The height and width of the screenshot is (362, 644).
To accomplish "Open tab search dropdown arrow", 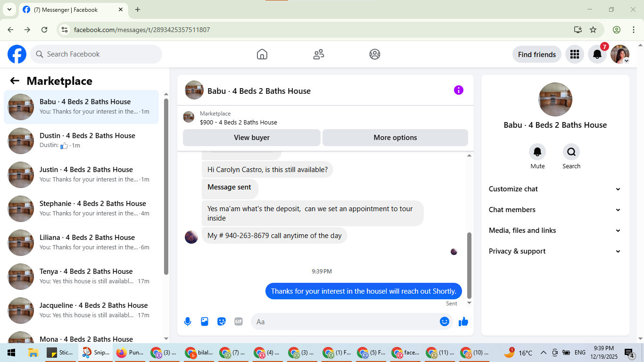I will (9, 9).
